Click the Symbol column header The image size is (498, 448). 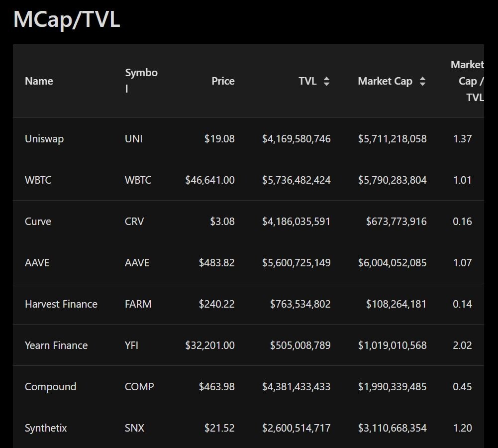coord(141,81)
